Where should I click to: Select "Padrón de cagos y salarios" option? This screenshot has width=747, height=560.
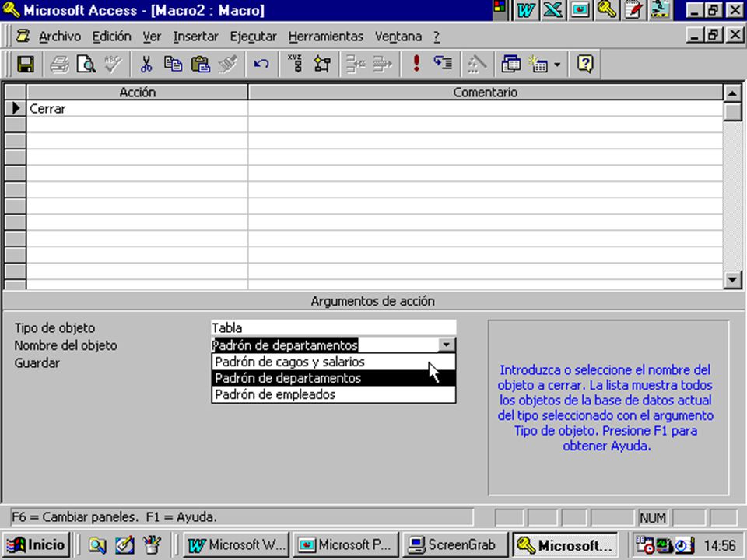coord(334,362)
